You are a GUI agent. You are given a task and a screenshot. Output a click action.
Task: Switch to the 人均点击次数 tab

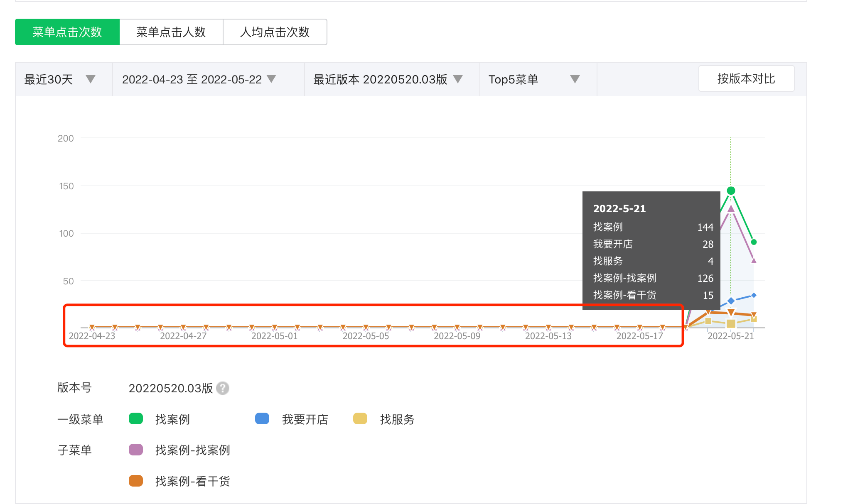pyautogui.click(x=275, y=32)
